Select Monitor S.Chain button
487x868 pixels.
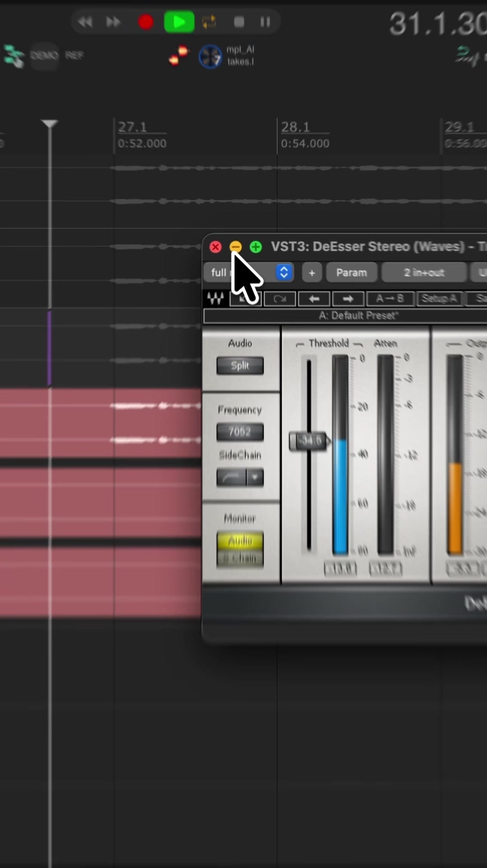pyautogui.click(x=240, y=559)
